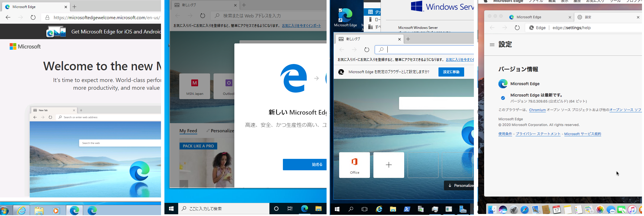
Task: Open the Office quick link tile
Action: click(x=355, y=165)
